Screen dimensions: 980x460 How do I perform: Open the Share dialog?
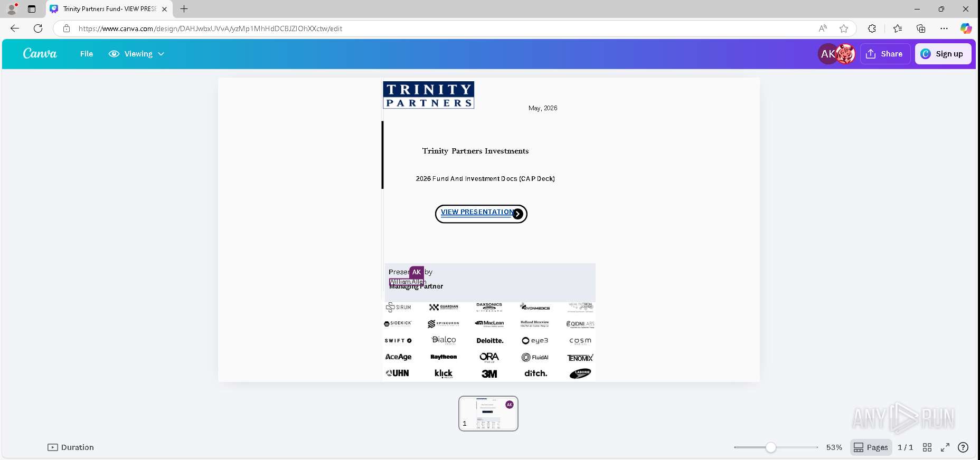(885, 54)
